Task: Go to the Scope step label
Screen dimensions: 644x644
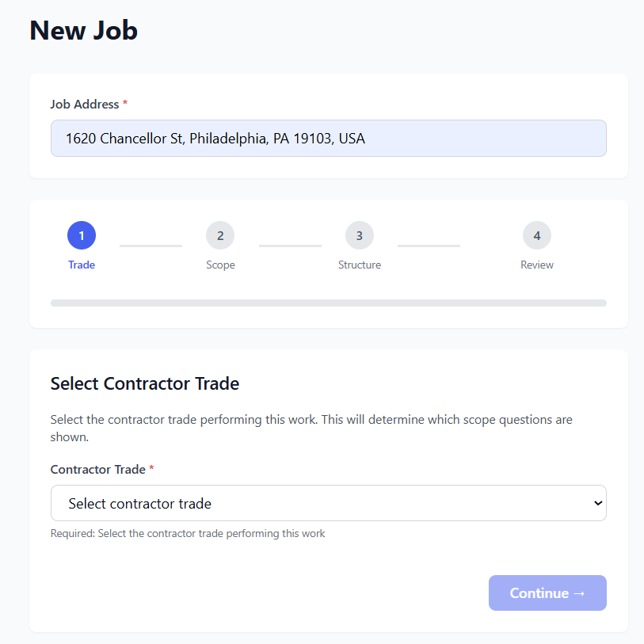Action: [220, 265]
